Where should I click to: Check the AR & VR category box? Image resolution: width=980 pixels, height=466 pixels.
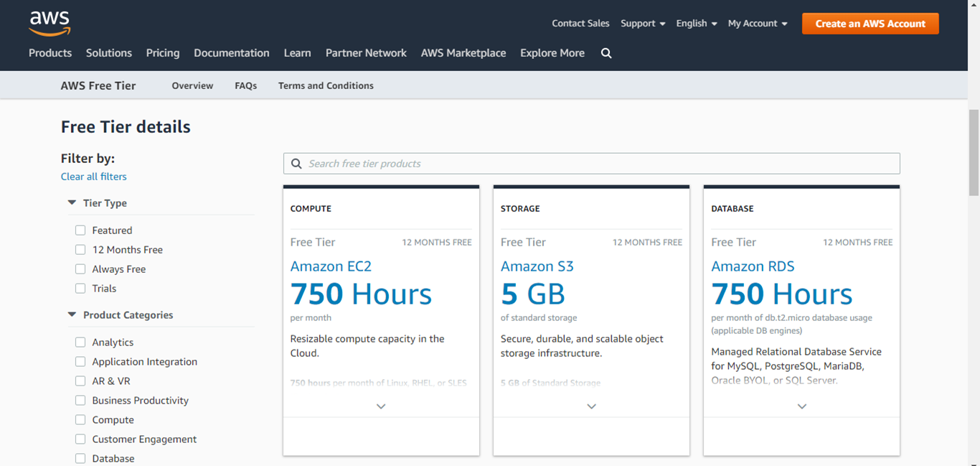[80, 381]
